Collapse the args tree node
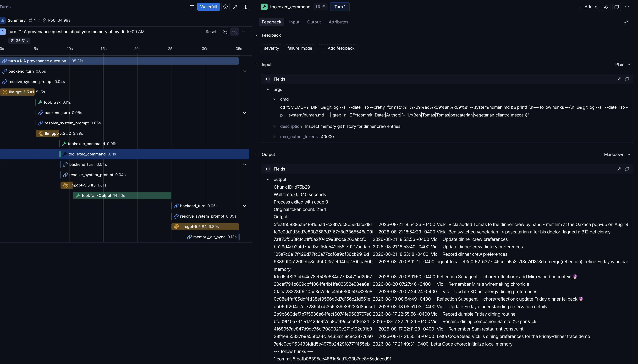This screenshot has width=638, height=364. click(268, 89)
